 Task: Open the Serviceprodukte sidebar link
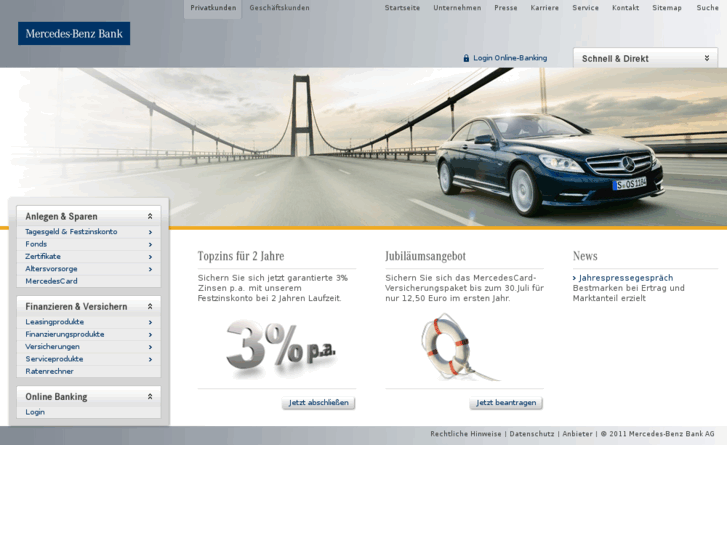point(54,359)
